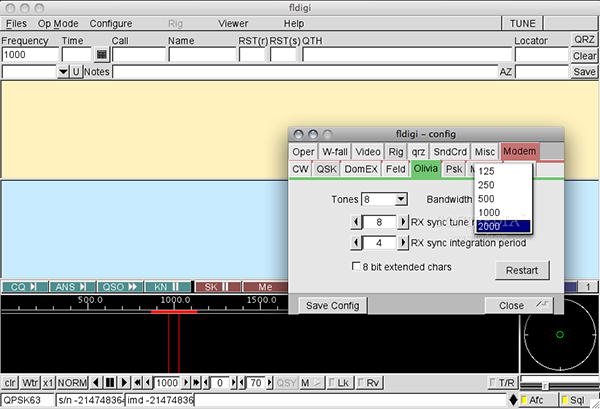Click the single-right arrow after the 1000 field
600x409 pixels.
click(x=186, y=382)
